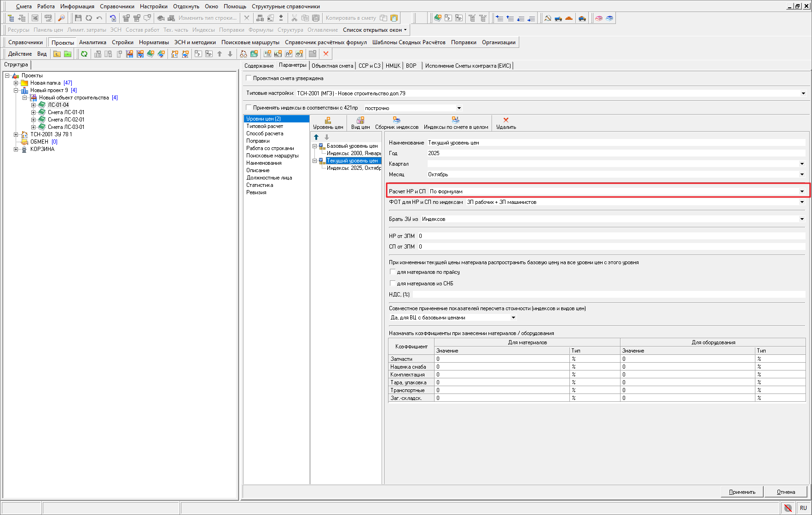Click the red X delete icon in projects toolbar
Viewport: 812px width, 515px height.
click(326, 54)
